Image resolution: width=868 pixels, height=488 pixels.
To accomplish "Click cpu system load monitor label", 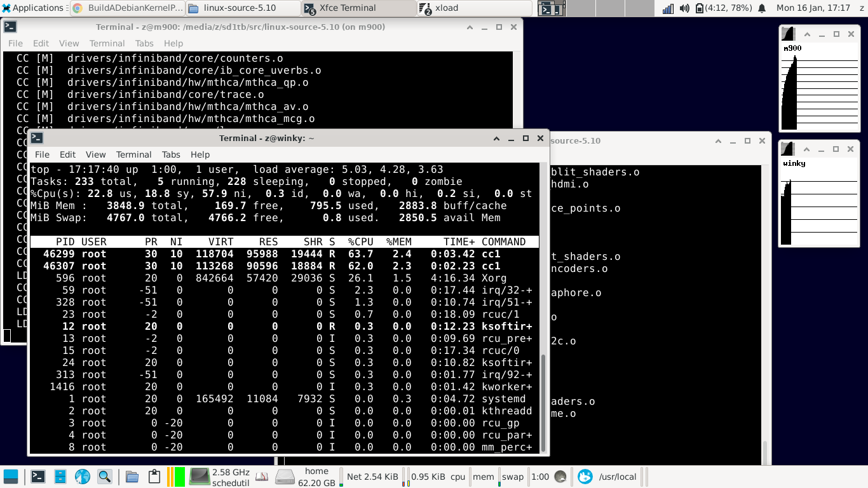I will [458, 477].
